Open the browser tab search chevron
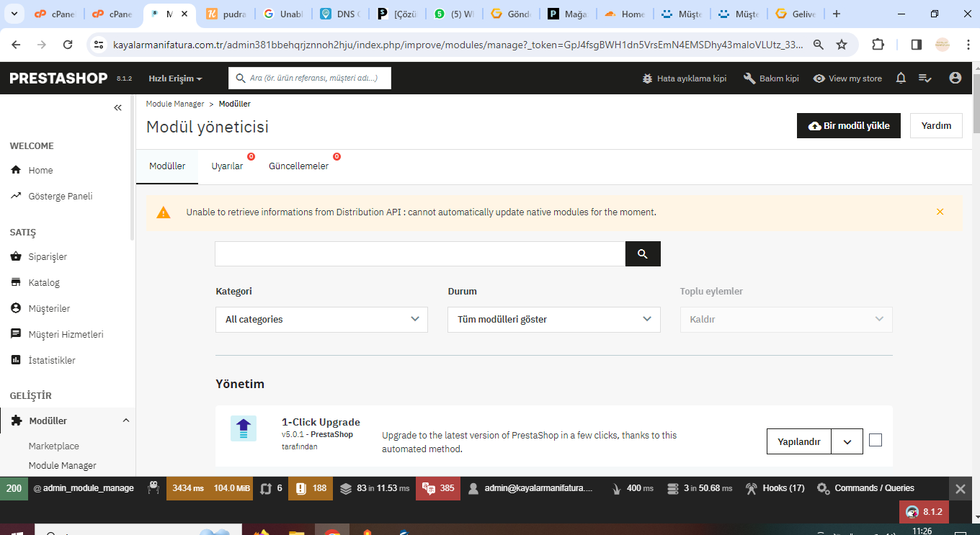The width and height of the screenshot is (980, 535). point(16,14)
